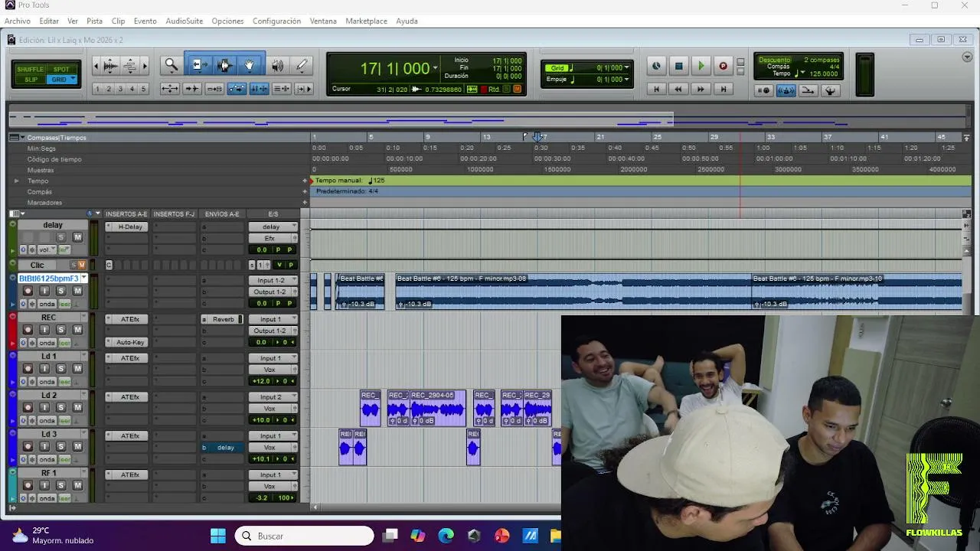Open Windows Start menu

(218, 536)
